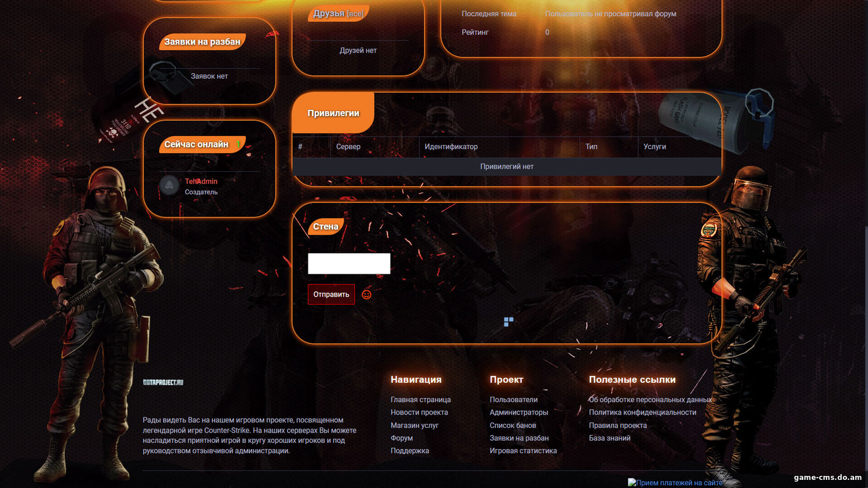Click the Последняя тема label
This screenshot has width=868, height=488.
coord(489,14)
